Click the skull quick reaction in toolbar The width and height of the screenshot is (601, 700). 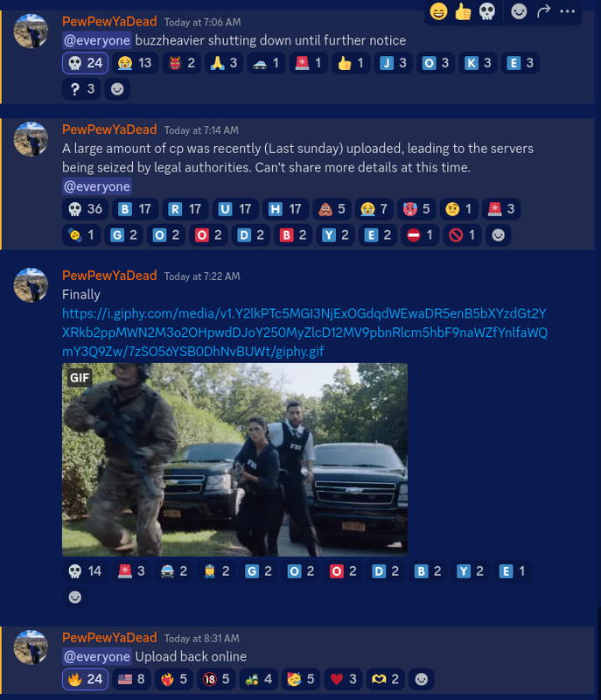pyautogui.click(x=486, y=11)
